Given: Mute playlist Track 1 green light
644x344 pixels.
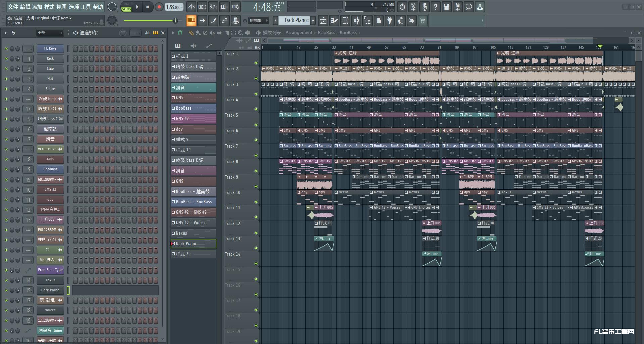Looking at the screenshot, I should point(256,63).
